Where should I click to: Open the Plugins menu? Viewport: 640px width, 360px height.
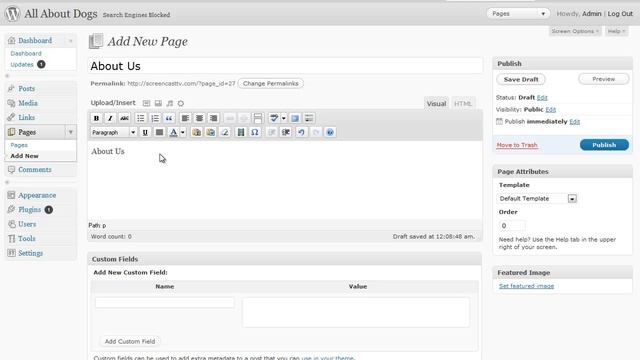tap(29, 210)
